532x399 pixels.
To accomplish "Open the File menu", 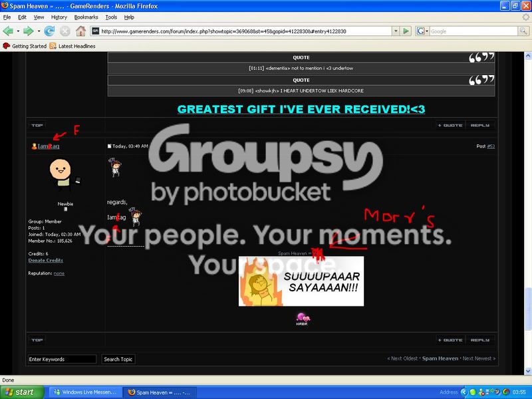I will point(7,17).
